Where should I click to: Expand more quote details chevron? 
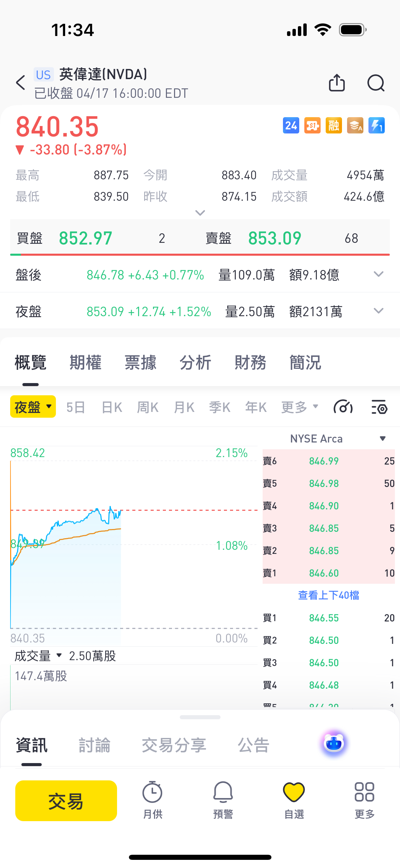point(200,213)
